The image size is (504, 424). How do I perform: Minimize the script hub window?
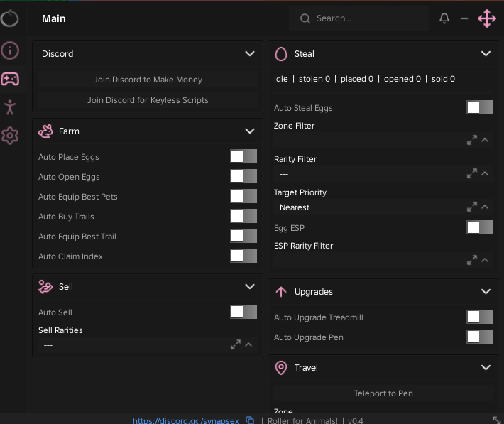point(464,18)
